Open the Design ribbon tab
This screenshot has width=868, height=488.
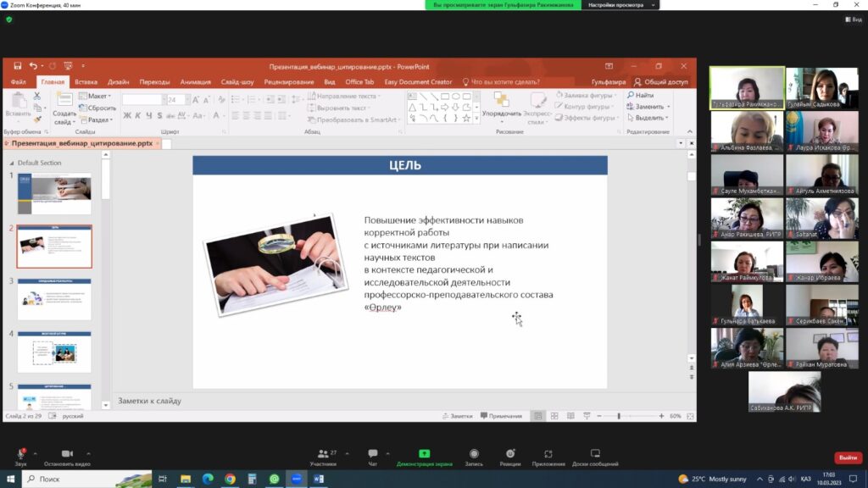pos(119,82)
